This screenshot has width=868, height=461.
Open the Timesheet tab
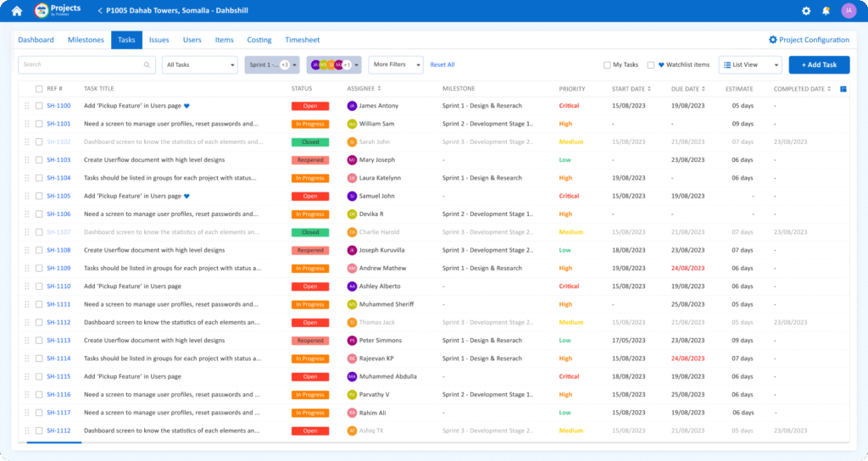click(303, 40)
